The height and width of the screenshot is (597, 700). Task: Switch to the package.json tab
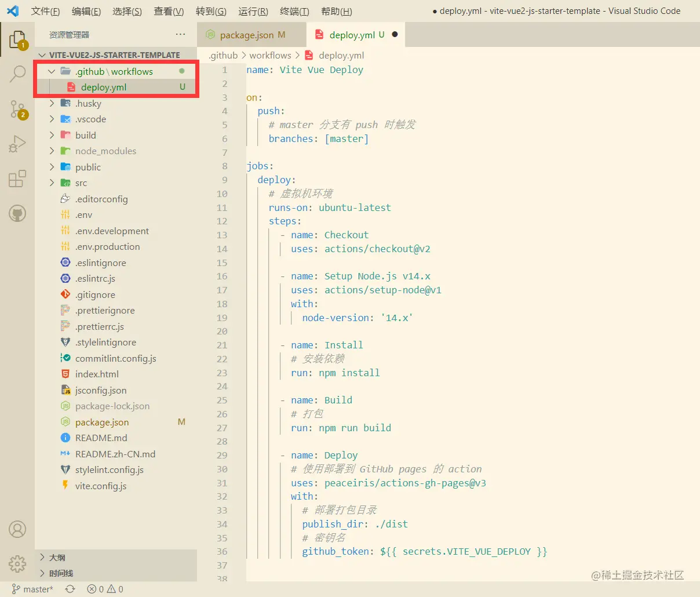tap(251, 35)
